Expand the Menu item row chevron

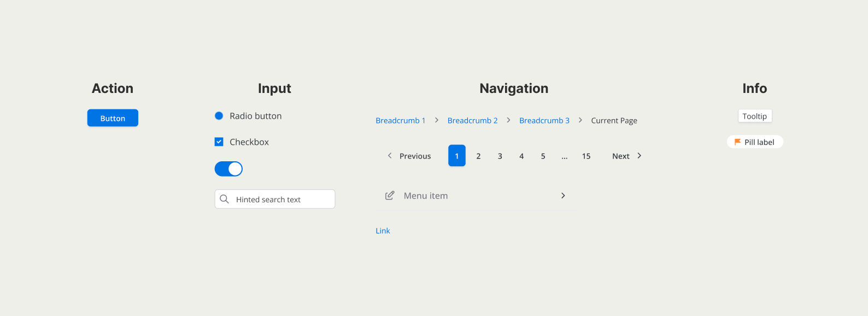point(563,195)
